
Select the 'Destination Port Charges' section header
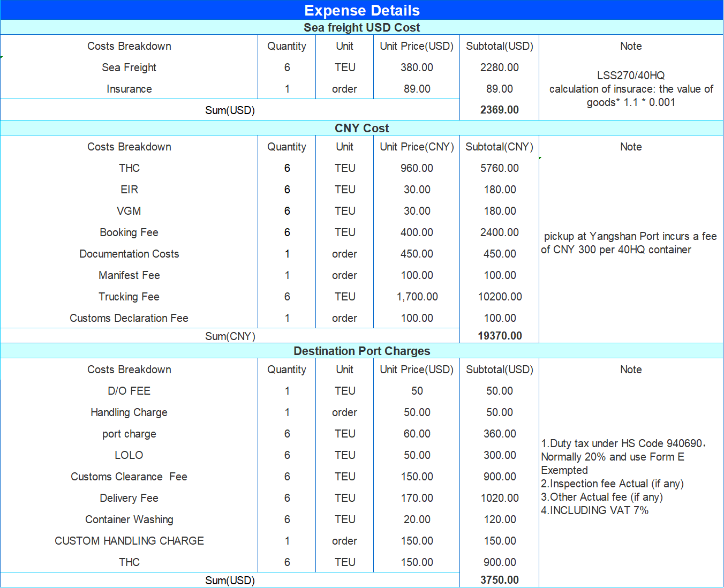pos(362,351)
